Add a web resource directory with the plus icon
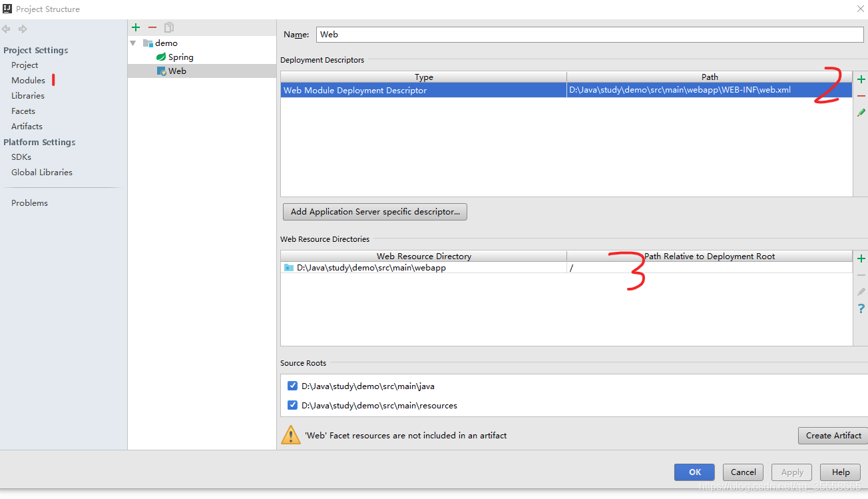Image resolution: width=868 pixels, height=499 pixels. click(x=861, y=258)
